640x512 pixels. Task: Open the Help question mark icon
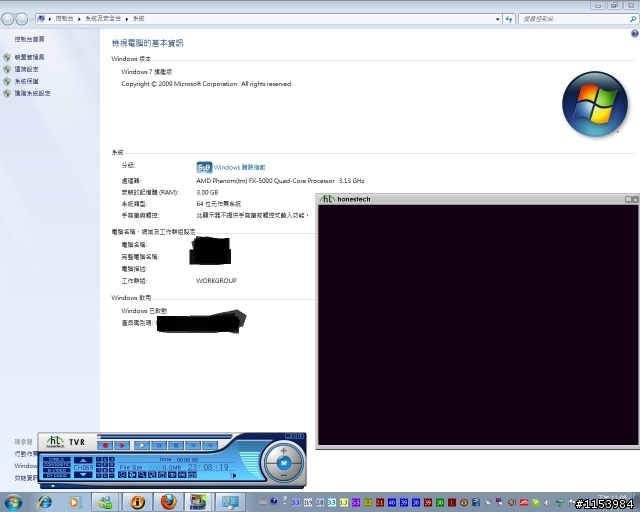click(635, 33)
